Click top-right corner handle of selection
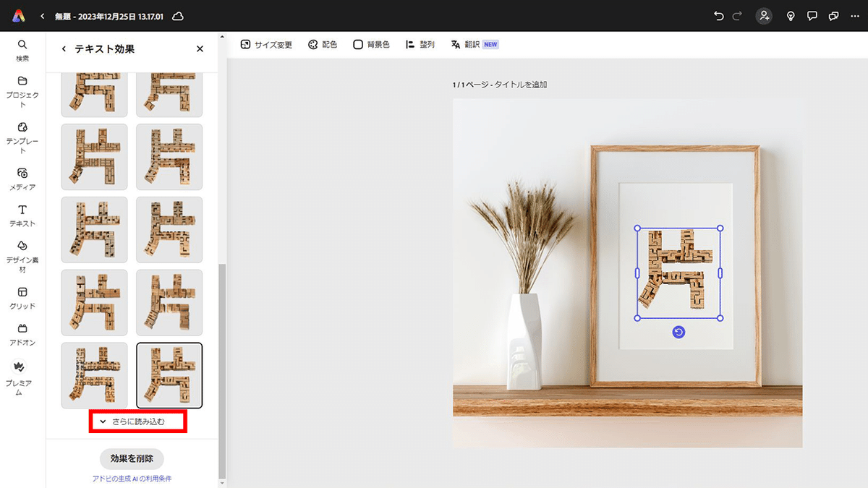Viewport: 868px width, 488px height. pyautogui.click(x=720, y=228)
